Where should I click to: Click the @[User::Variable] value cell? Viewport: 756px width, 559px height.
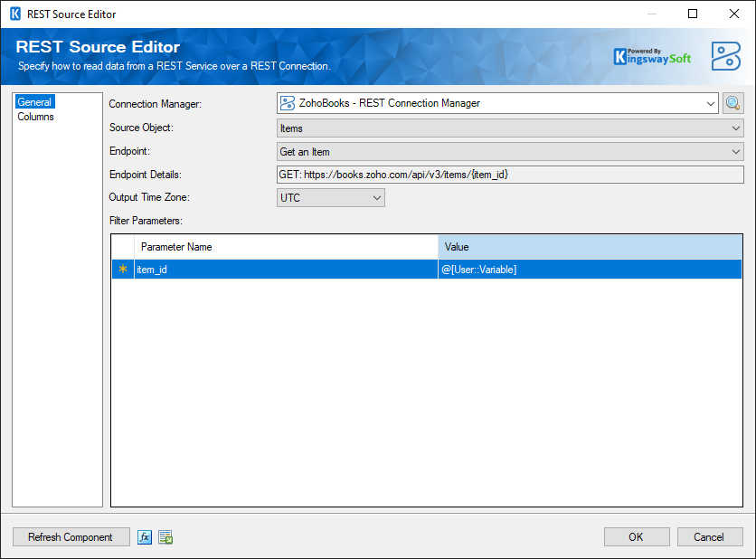591,270
